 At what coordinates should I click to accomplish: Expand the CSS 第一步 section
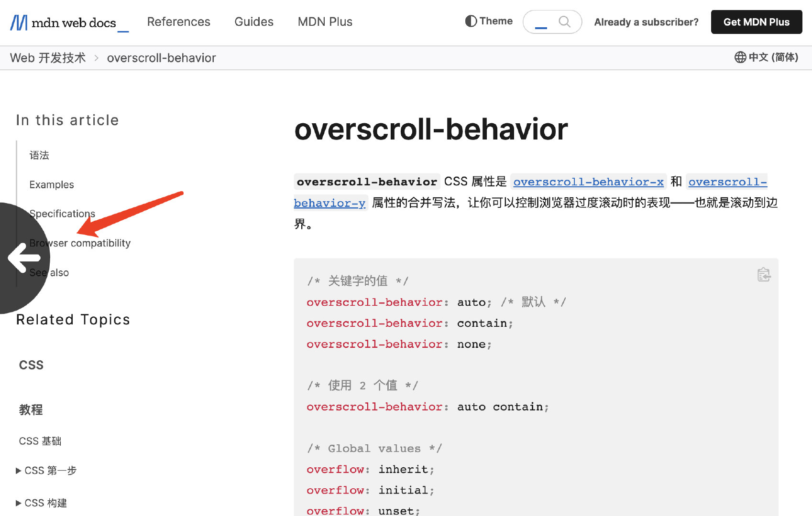point(46,471)
